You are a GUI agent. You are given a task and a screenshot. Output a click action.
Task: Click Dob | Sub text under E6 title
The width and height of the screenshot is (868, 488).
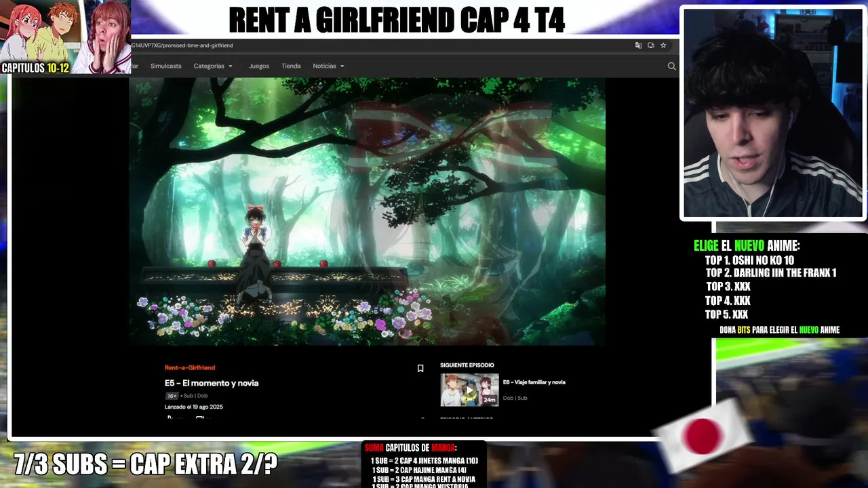(515, 398)
